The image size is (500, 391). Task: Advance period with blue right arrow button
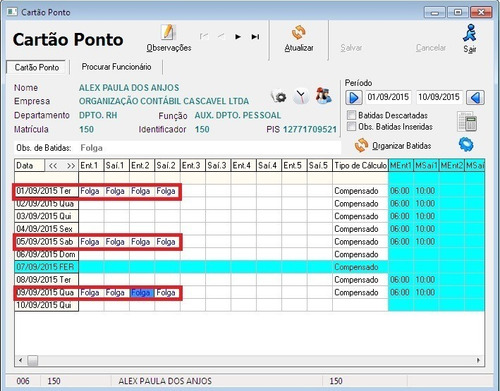coord(354,98)
